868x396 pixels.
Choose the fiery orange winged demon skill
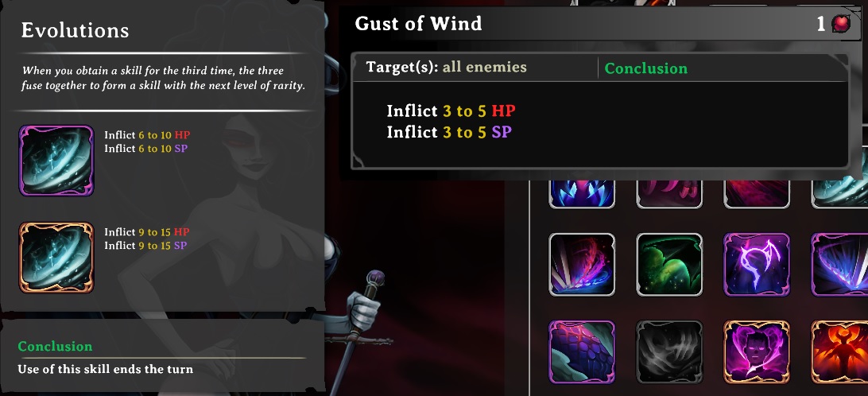click(x=839, y=352)
